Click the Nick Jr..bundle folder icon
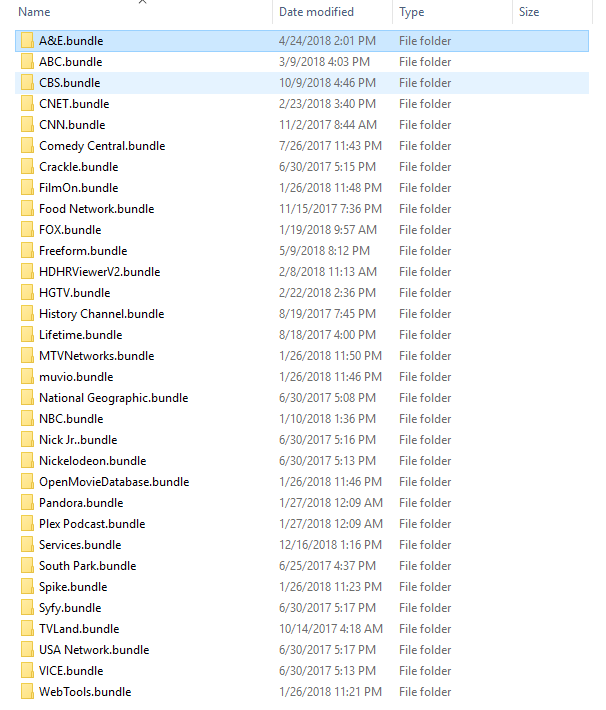606x710 pixels. pos(27,440)
